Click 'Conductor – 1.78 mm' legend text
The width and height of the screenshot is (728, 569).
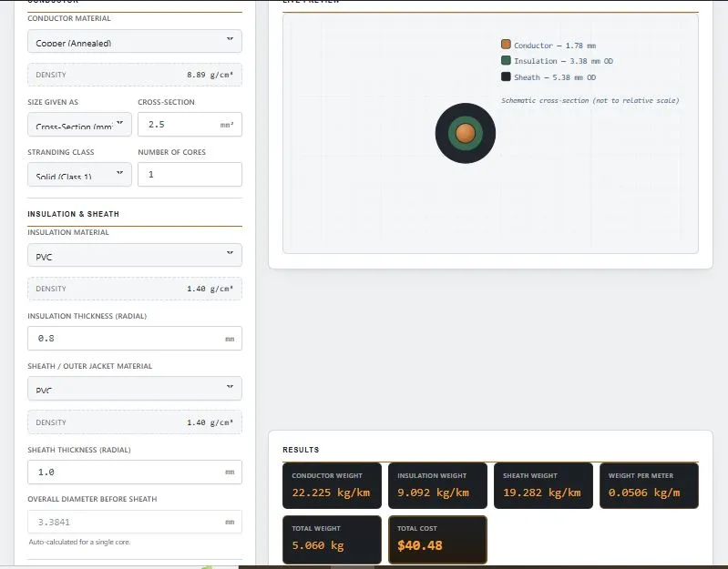(x=555, y=46)
